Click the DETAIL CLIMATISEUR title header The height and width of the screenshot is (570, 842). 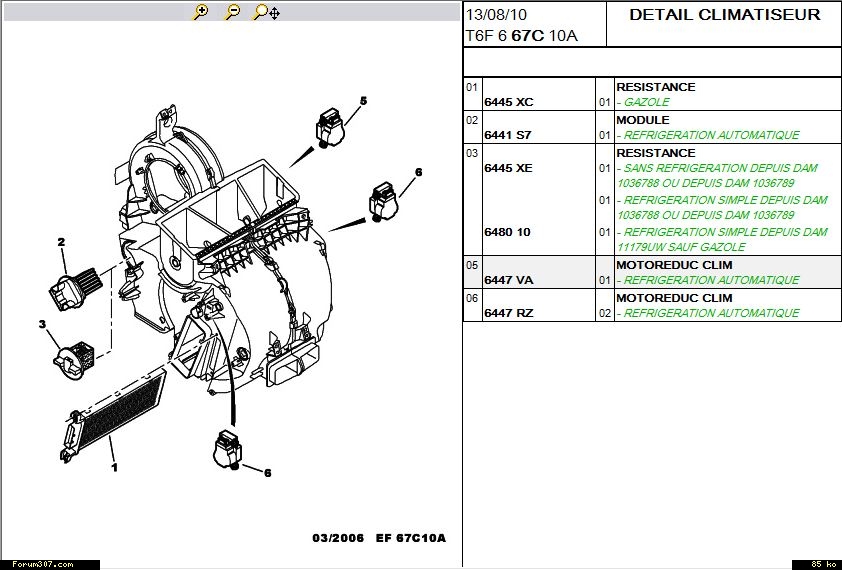[x=724, y=15]
